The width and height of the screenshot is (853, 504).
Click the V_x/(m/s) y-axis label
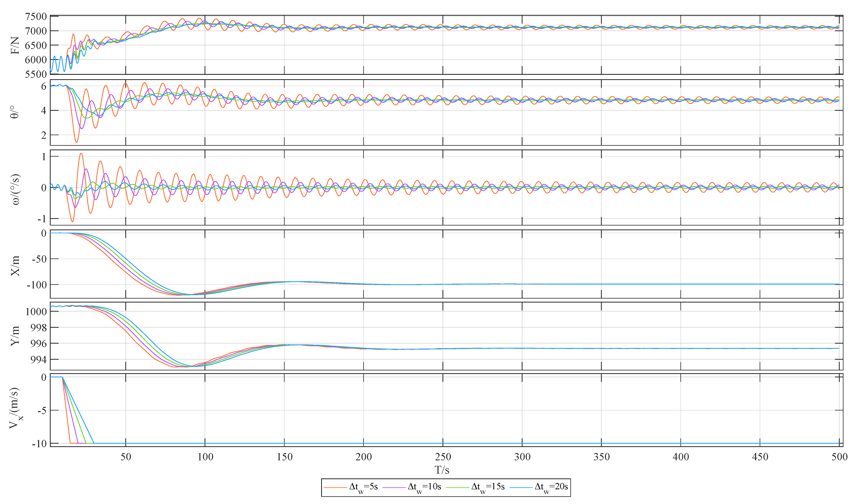[15, 409]
